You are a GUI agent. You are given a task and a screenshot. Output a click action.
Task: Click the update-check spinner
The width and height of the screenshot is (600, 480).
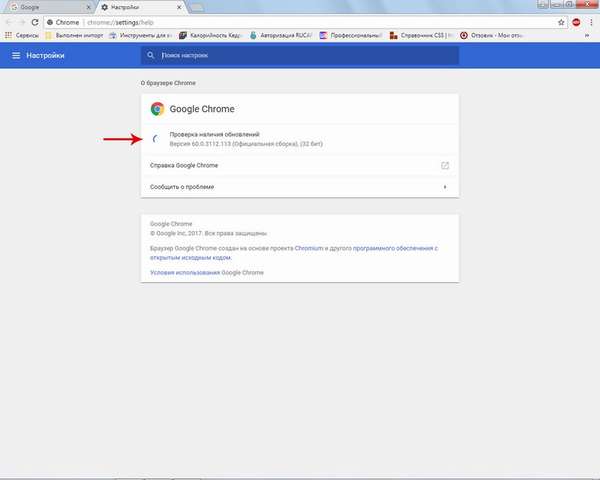[x=155, y=139]
